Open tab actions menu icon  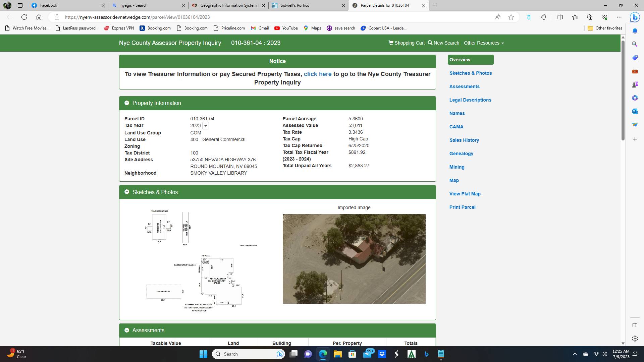[20, 5]
